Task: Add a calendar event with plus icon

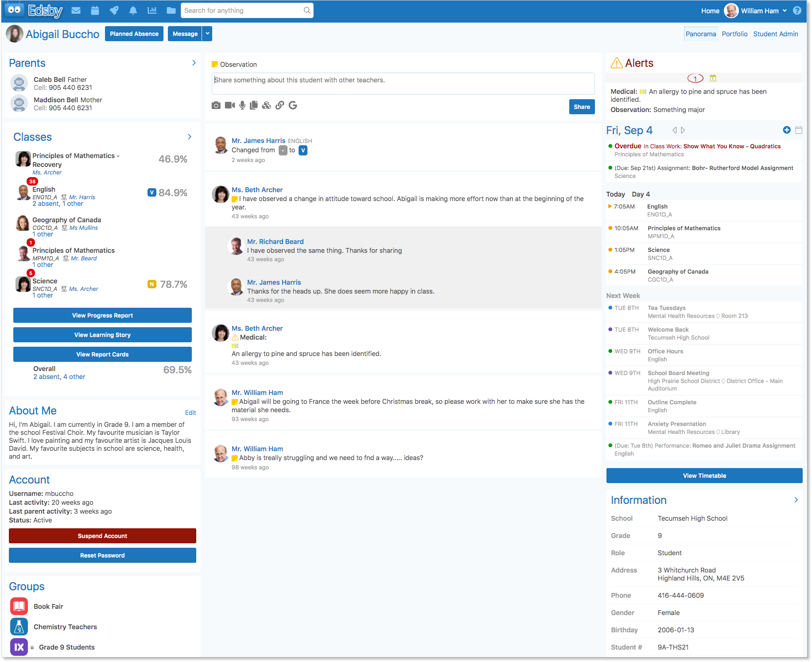Action: click(787, 130)
